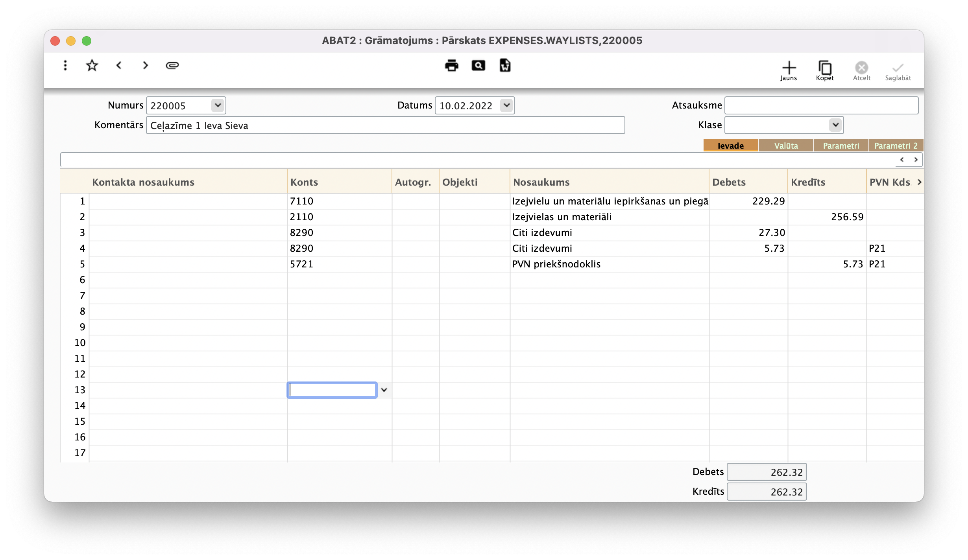
Task: Duplicate the entry using Kopēt
Action: [x=825, y=71]
